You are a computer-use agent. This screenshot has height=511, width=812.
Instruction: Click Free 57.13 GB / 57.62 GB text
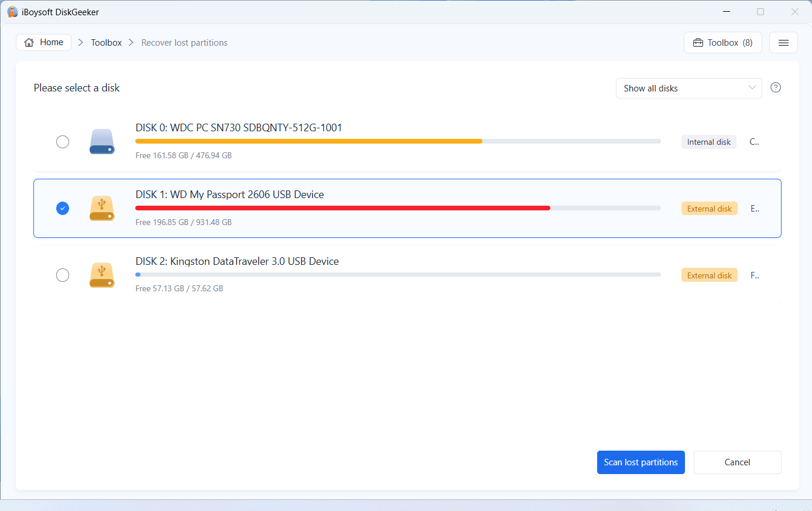179,288
